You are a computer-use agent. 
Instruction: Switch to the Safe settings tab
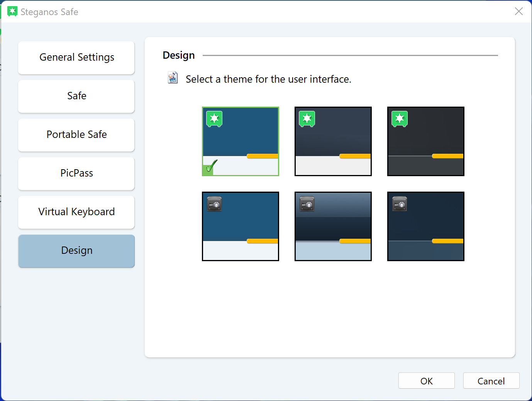(x=76, y=96)
